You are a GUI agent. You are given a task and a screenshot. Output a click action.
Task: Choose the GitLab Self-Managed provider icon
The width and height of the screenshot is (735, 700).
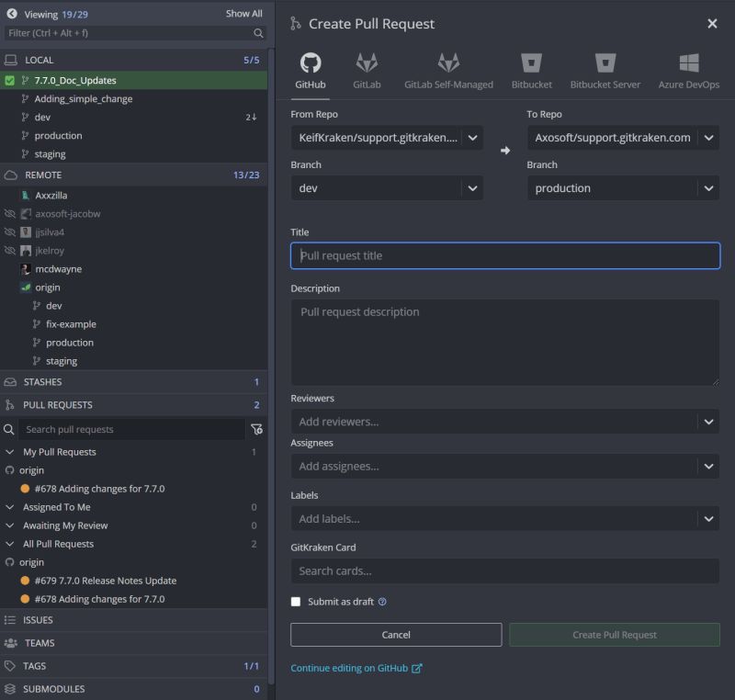(447, 66)
